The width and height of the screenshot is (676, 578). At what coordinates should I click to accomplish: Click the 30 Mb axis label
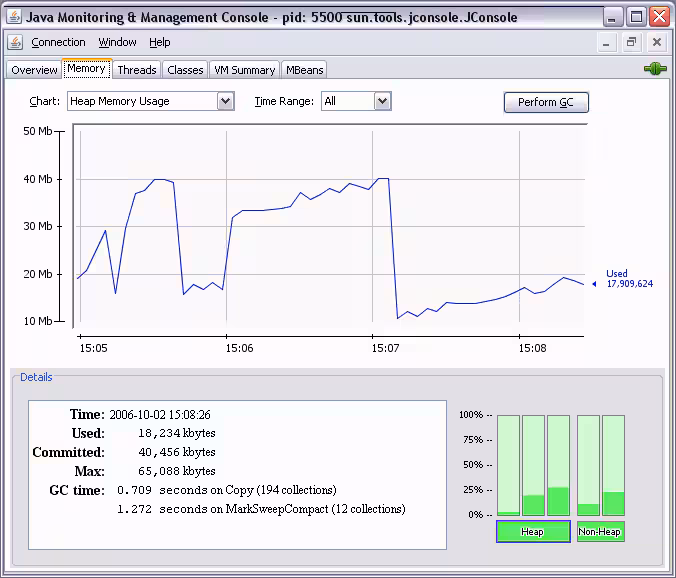(38, 226)
